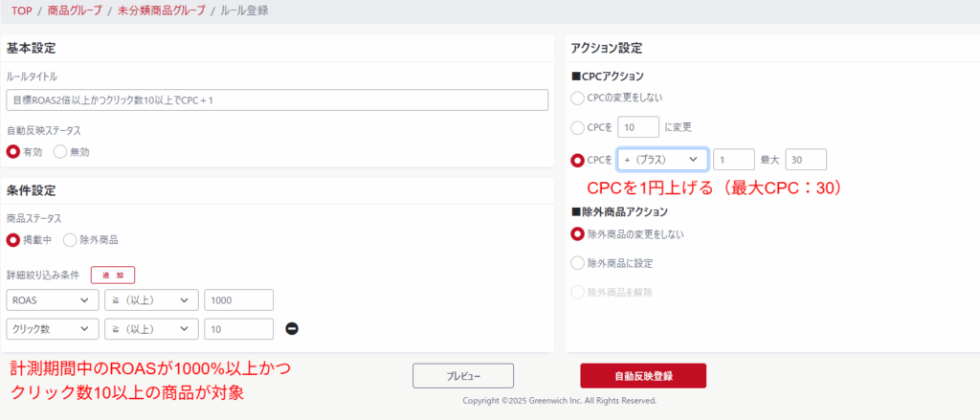Click the 追加 condition button

point(113,275)
